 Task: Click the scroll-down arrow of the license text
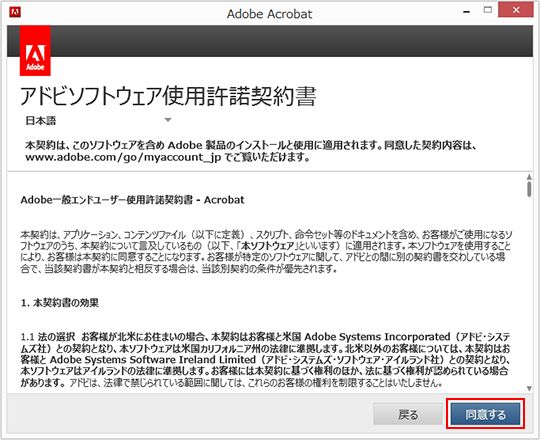[x=529, y=388]
